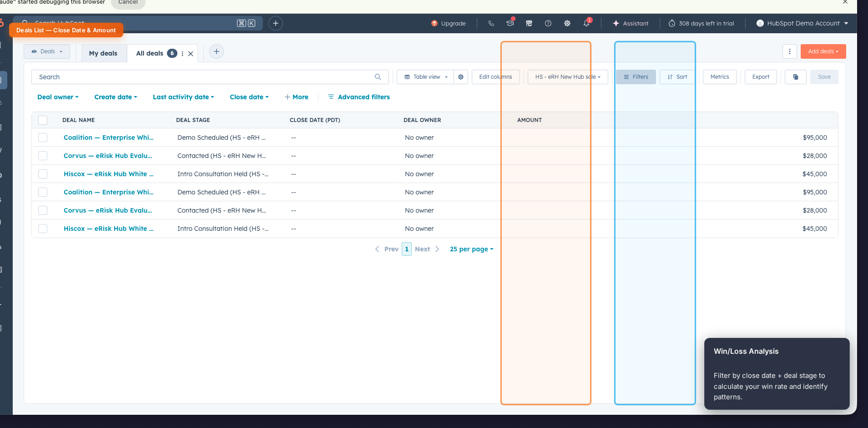Open the Marketplace storefront icon
The height and width of the screenshot is (428, 868).
(x=529, y=23)
